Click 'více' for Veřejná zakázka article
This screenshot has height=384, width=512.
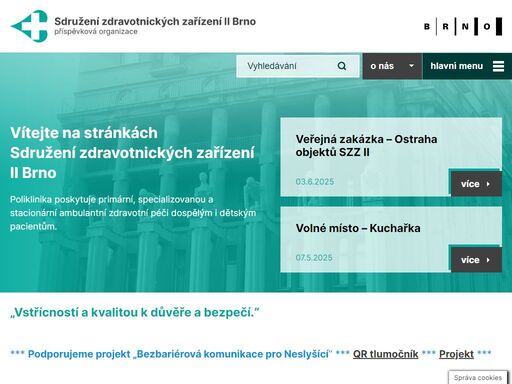point(476,184)
